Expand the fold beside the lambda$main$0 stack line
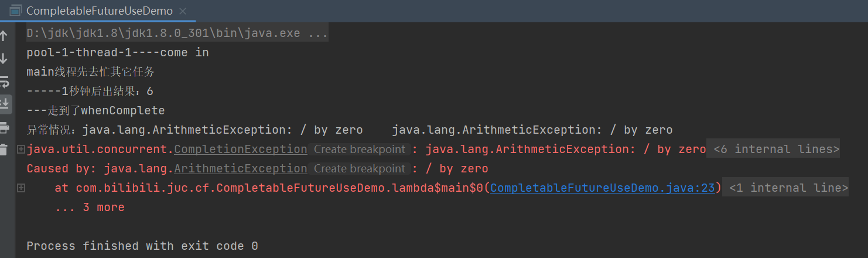The height and width of the screenshot is (258, 868). tap(21, 188)
